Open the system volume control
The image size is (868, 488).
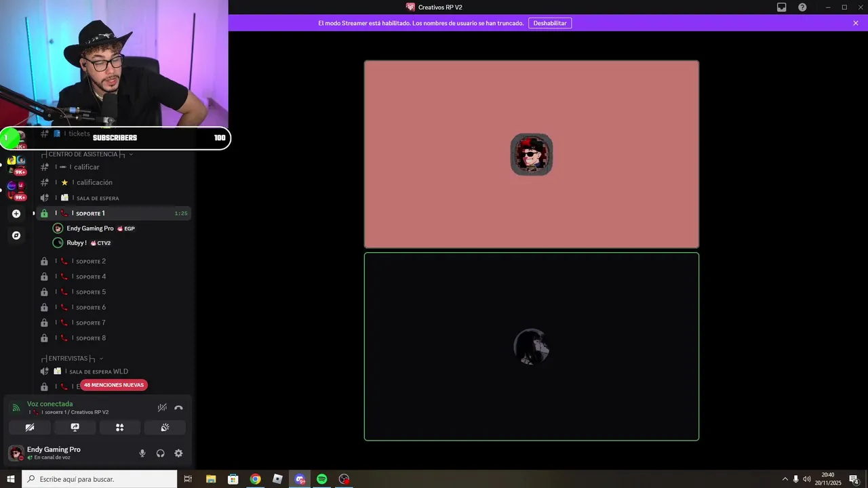click(x=807, y=479)
